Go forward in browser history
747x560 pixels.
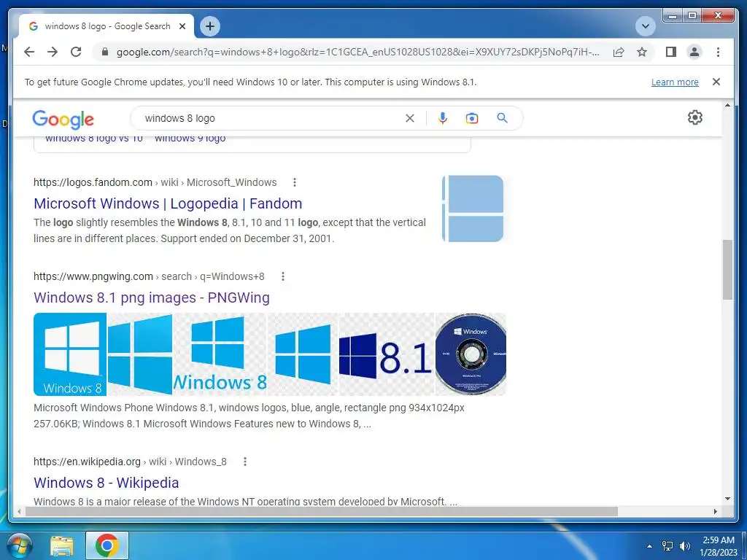click(x=53, y=52)
